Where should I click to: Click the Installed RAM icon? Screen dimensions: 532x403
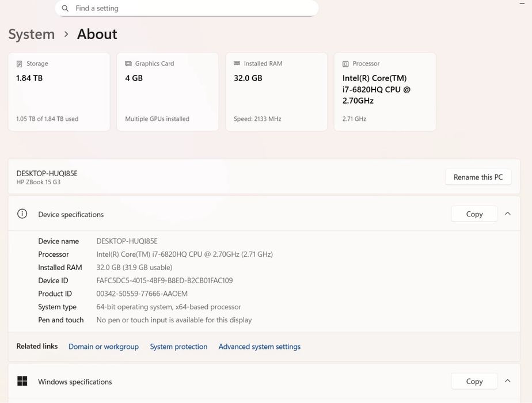[x=237, y=63]
